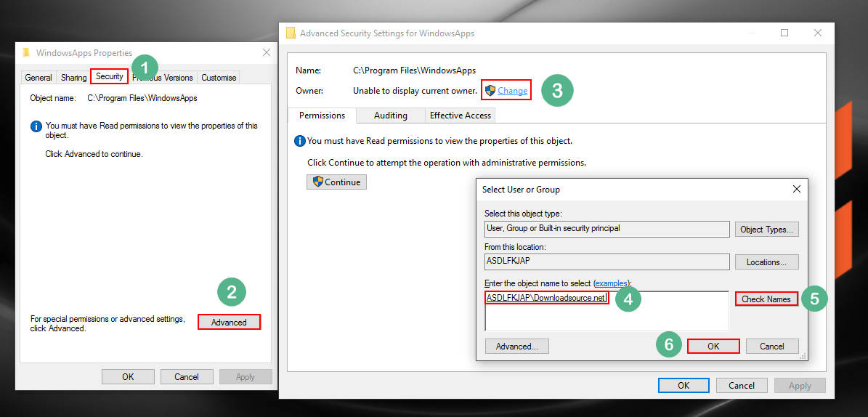Viewport: 868px width, 417px height.
Task: Click the shield icon beside Change
Action: click(490, 90)
